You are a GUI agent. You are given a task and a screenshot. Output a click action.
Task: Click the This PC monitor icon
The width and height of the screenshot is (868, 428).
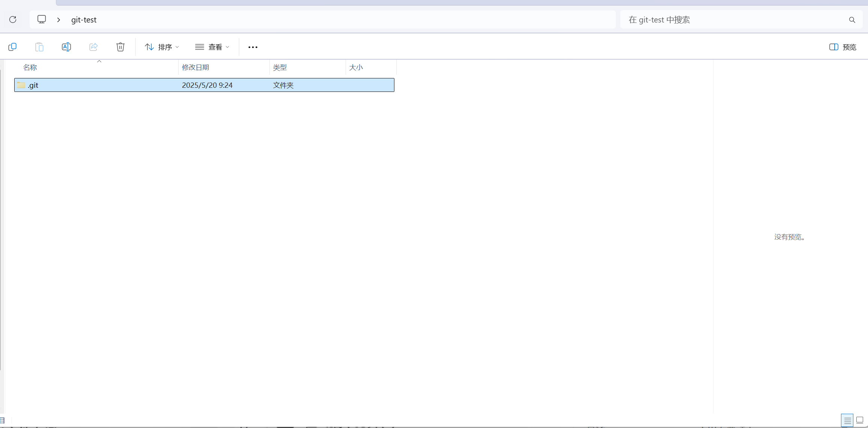pos(42,20)
